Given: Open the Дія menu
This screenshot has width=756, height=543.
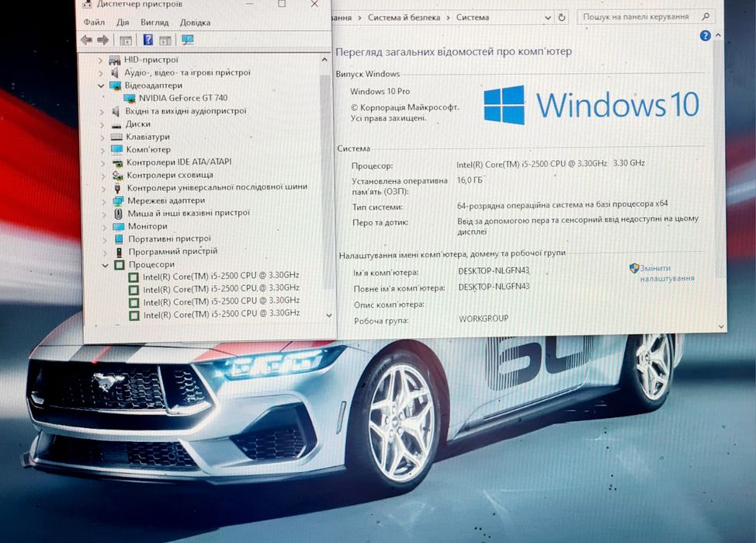Looking at the screenshot, I should (123, 23).
